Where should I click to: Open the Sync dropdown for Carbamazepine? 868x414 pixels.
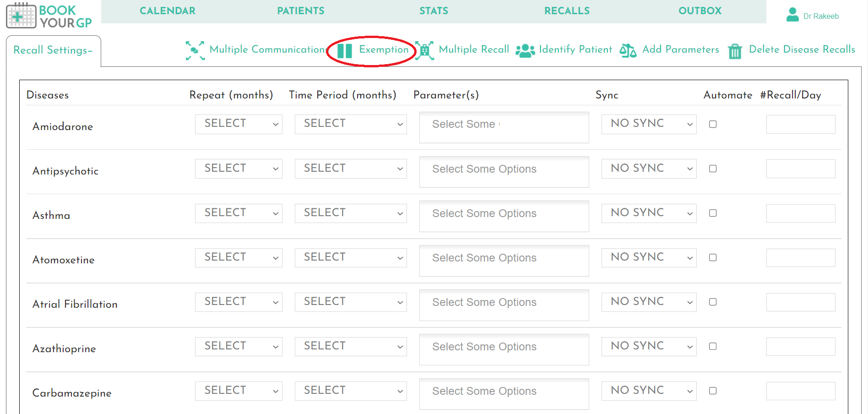pos(649,391)
